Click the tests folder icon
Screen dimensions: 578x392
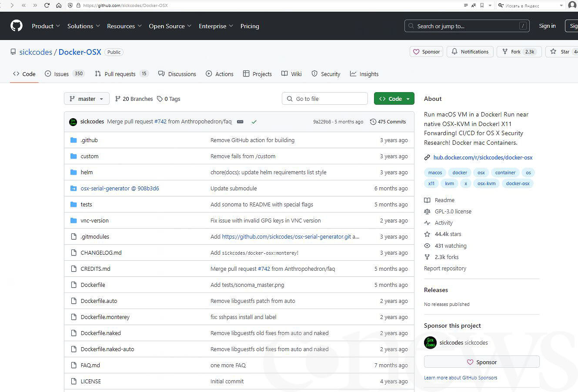74,204
